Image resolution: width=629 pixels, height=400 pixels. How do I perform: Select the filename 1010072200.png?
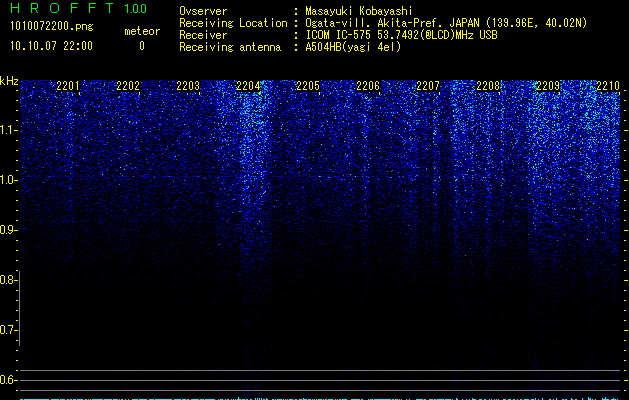pyautogui.click(x=52, y=27)
